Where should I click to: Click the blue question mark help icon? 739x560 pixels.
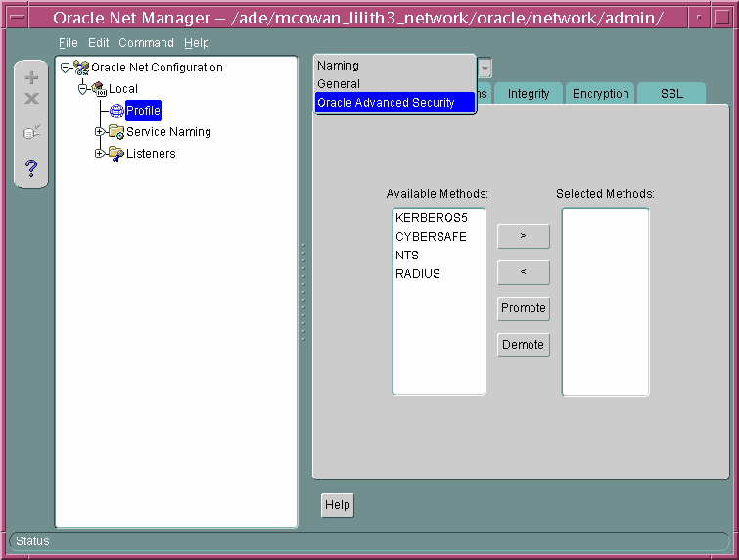31,167
